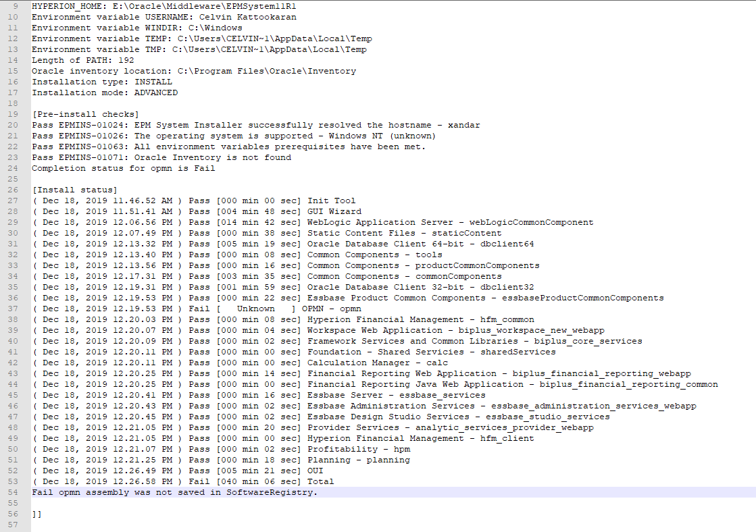Click the Workspace Web Application line

318,330
